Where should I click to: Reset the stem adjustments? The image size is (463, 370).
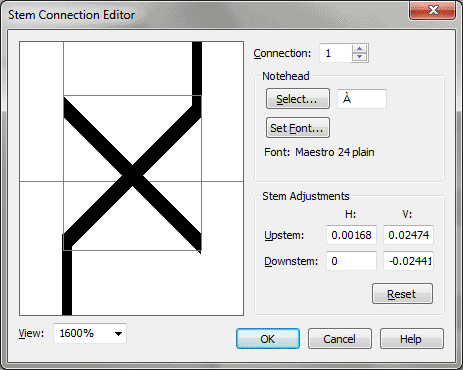tap(402, 294)
